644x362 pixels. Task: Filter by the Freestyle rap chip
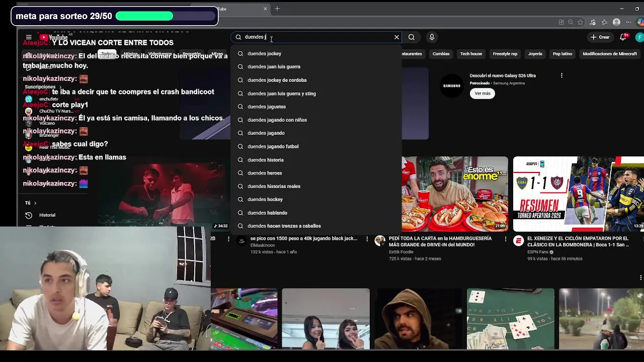coord(505,54)
